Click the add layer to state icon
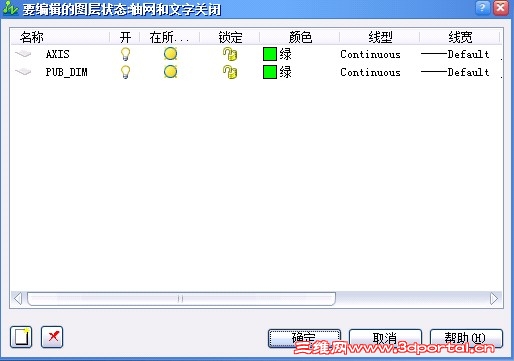514x361 pixels. pos(21,337)
